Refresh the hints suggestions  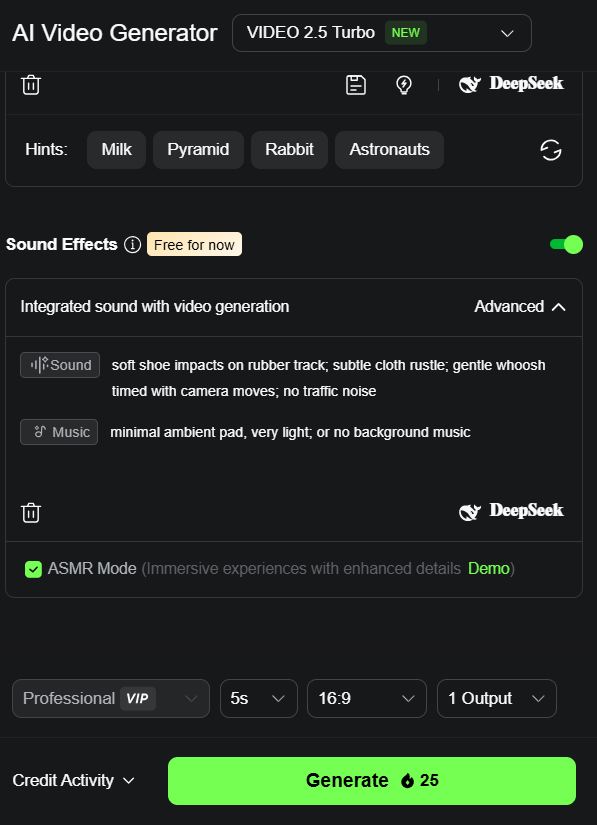coord(551,150)
